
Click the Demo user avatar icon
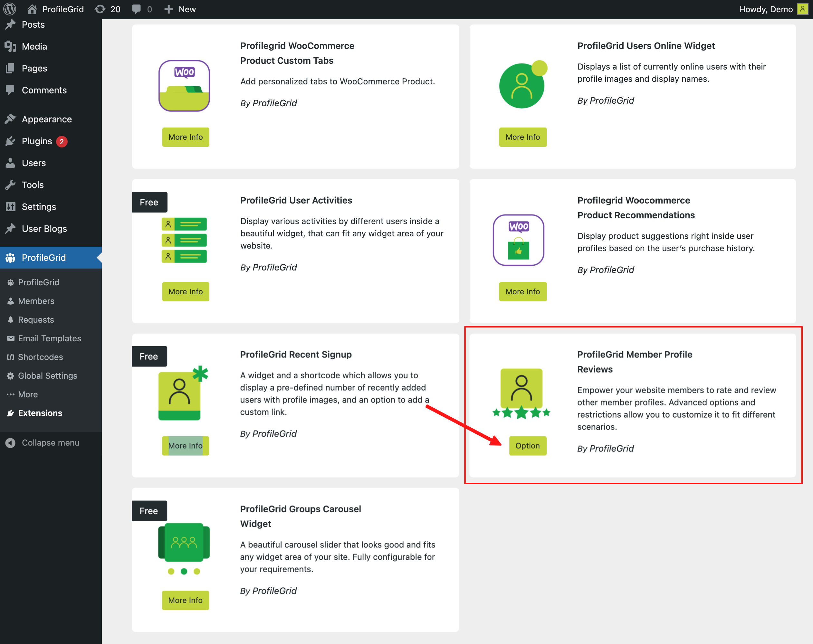(x=802, y=9)
